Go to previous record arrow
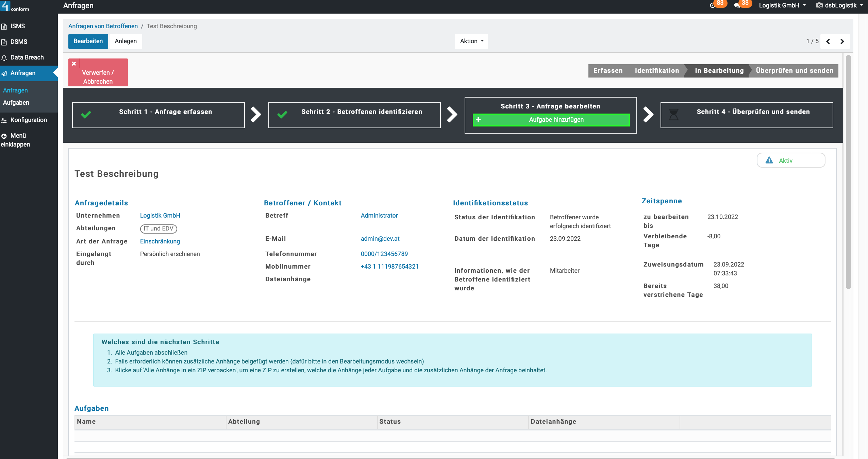 pos(828,41)
